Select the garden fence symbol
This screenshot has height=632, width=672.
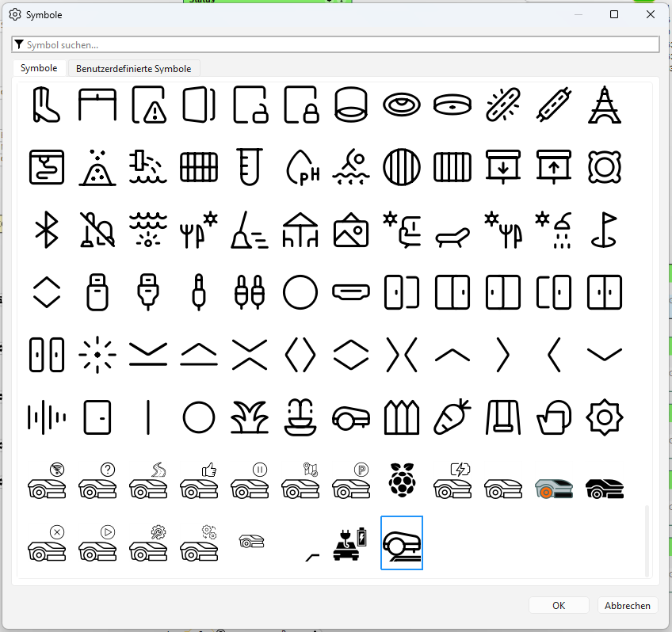402,417
